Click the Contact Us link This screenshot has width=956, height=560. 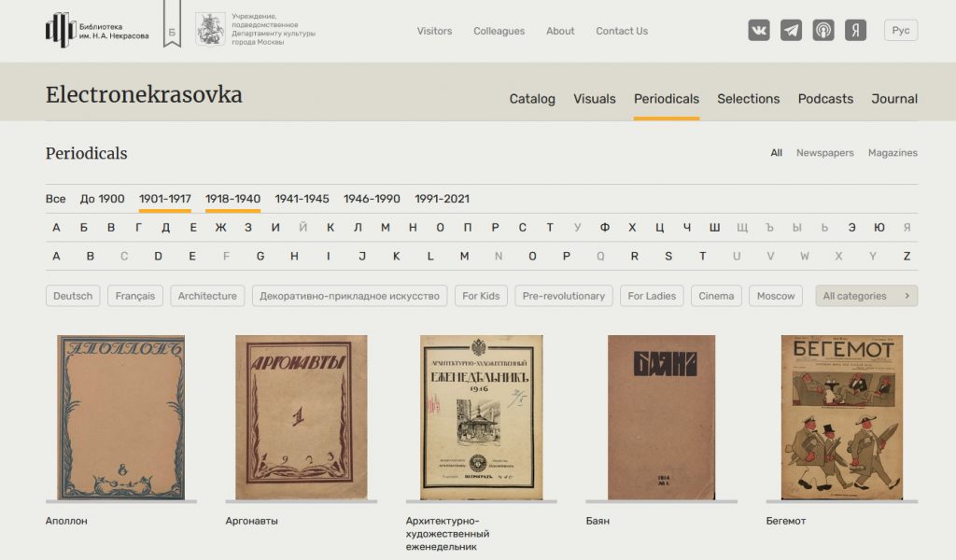(622, 31)
